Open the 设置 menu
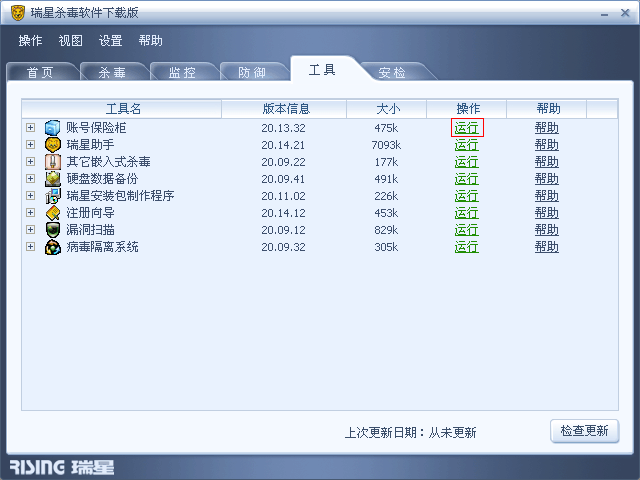640x480 pixels. click(x=110, y=41)
